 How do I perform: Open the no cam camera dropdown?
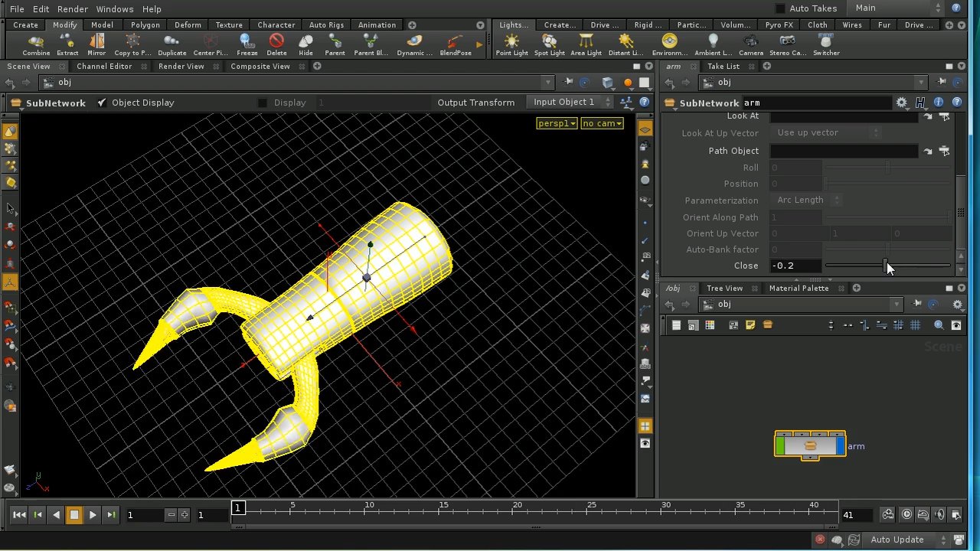pos(602,123)
